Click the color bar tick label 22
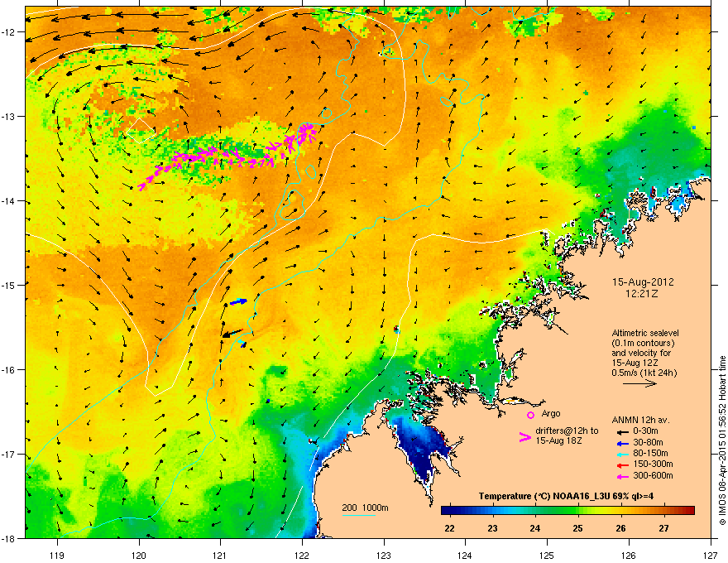 click(449, 528)
